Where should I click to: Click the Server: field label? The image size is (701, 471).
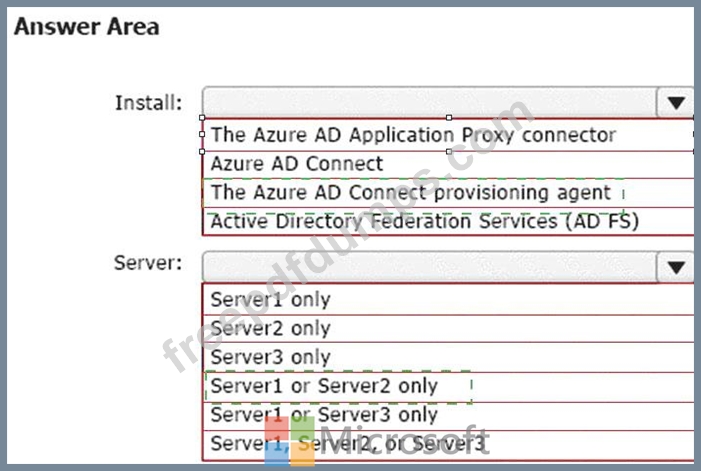(x=148, y=264)
